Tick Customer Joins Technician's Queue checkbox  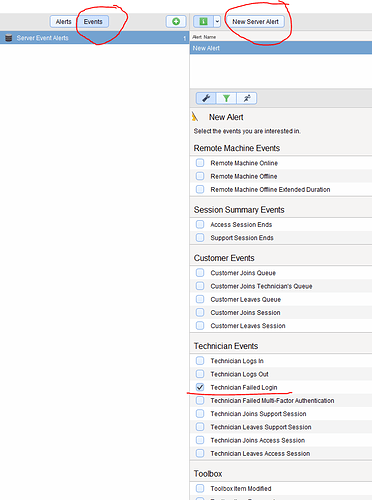pos(200,286)
